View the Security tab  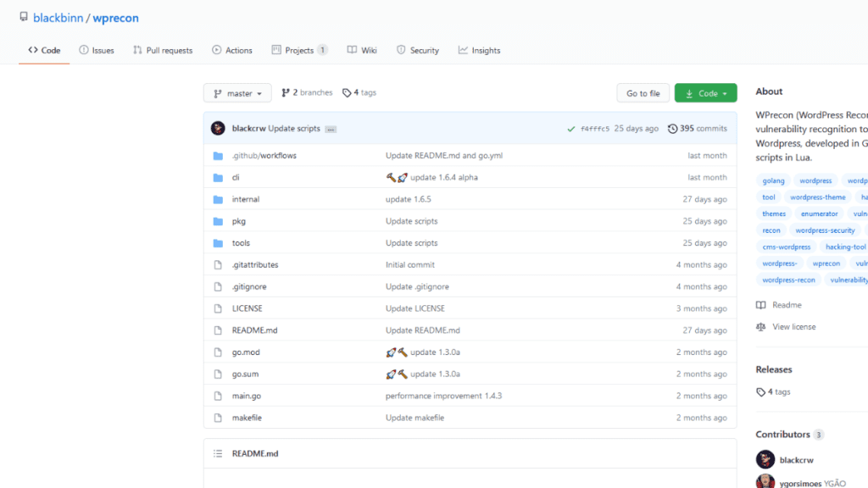(x=418, y=50)
